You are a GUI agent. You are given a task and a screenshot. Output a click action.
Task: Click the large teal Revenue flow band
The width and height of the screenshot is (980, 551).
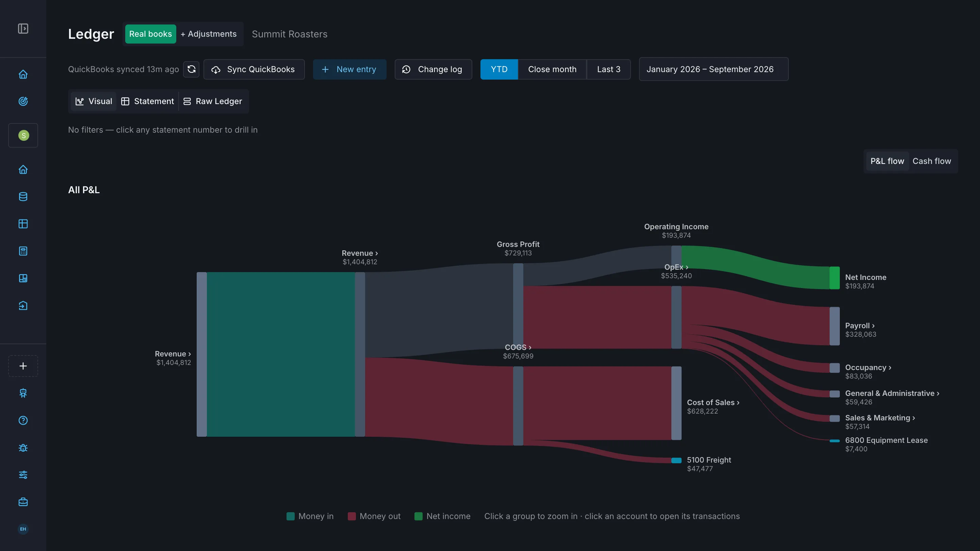(281, 354)
